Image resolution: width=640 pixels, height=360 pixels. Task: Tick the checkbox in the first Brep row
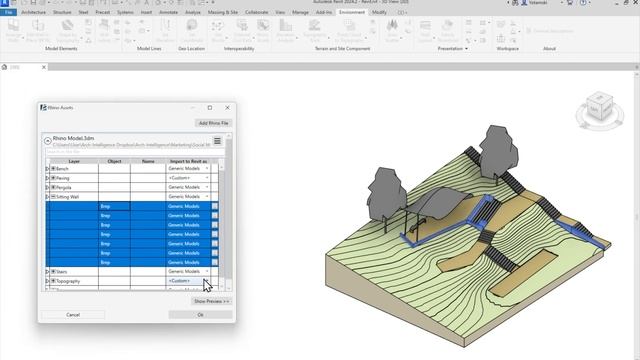(x=215, y=207)
